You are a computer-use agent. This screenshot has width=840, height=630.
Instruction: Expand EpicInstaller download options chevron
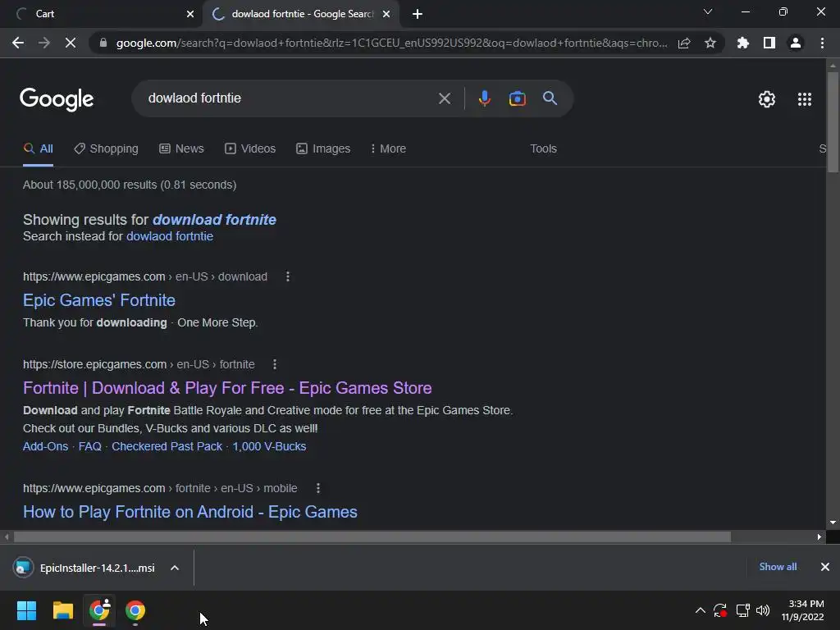(175, 568)
